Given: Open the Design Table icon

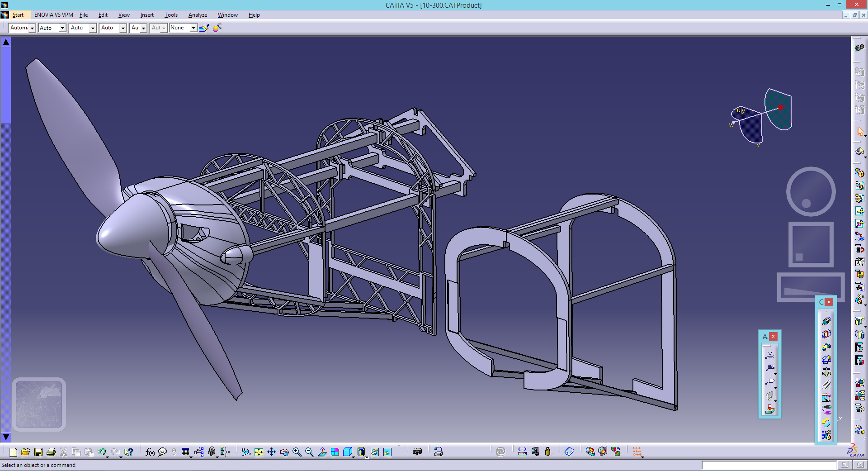Looking at the screenshot, I should click(185, 452).
